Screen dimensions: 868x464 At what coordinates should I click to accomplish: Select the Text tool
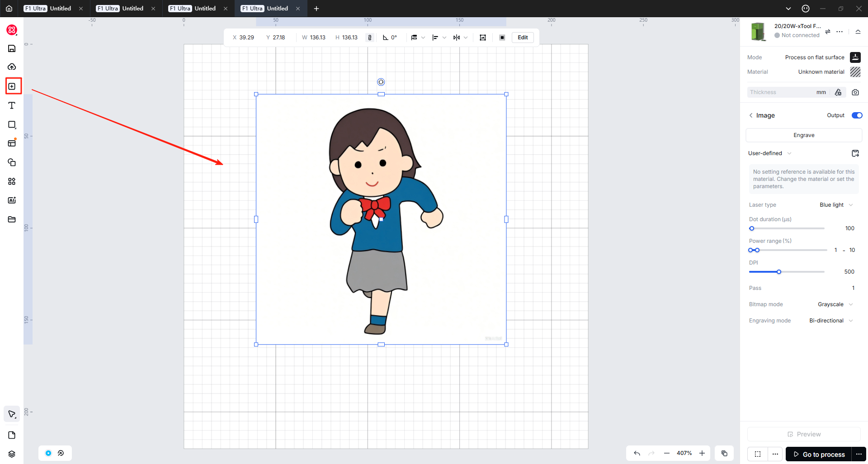12,105
